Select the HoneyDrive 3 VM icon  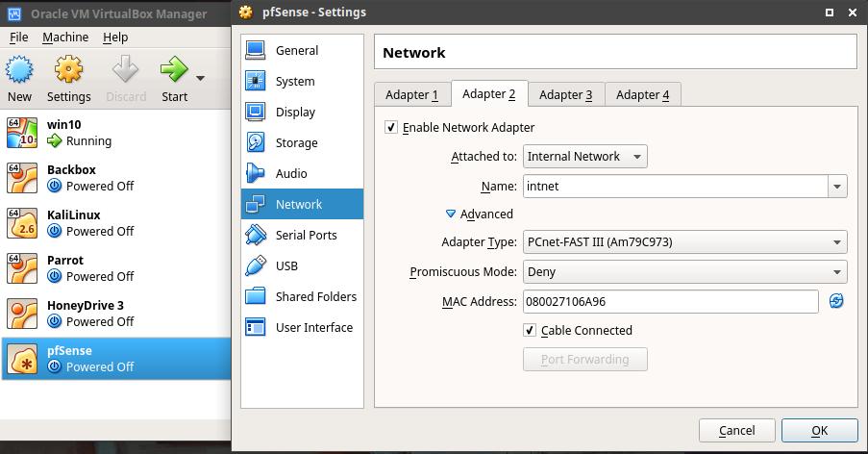click(22, 314)
